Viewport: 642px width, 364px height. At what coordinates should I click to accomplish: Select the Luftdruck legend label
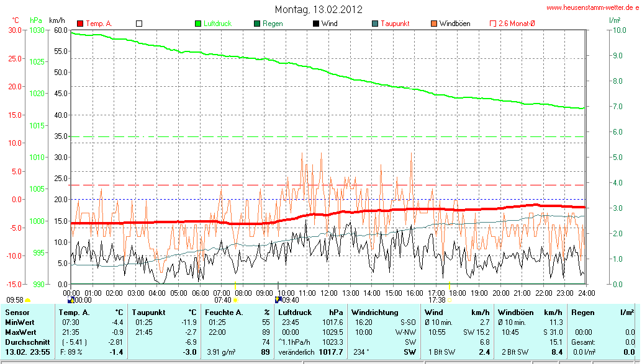pyautogui.click(x=217, y=24)
